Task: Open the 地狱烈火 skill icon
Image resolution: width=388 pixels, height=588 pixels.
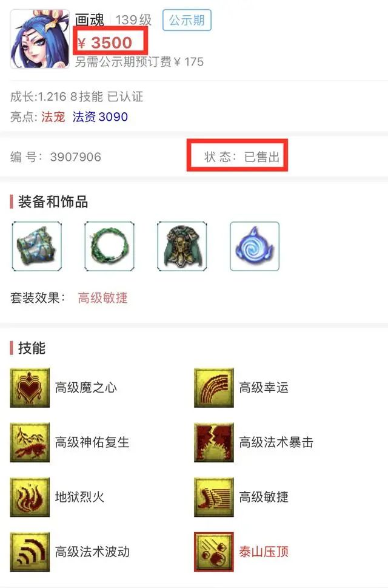Action: [30, 497]
